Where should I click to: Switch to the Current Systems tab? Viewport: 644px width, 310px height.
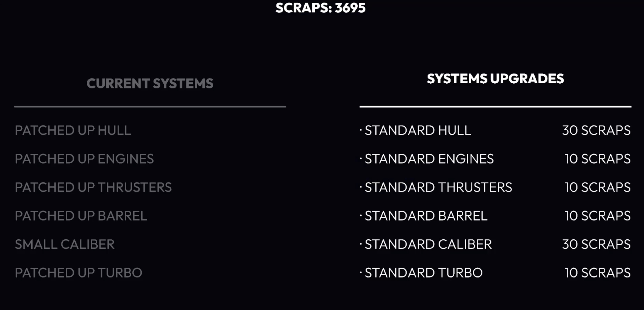(150, 83)
